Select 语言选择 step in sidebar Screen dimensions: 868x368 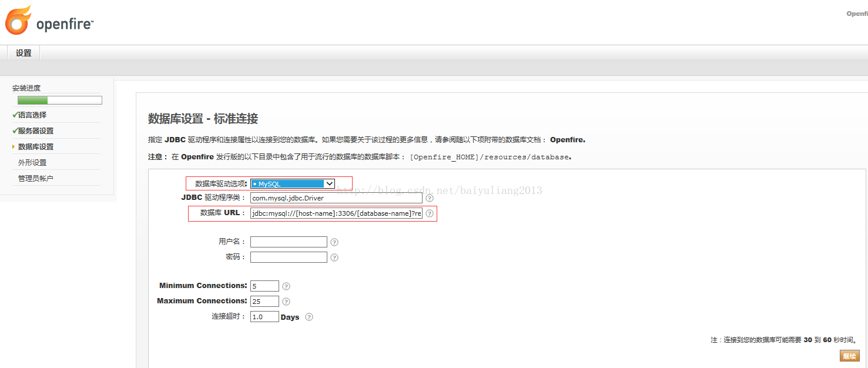pyautogui.click(x=32, y=115)
